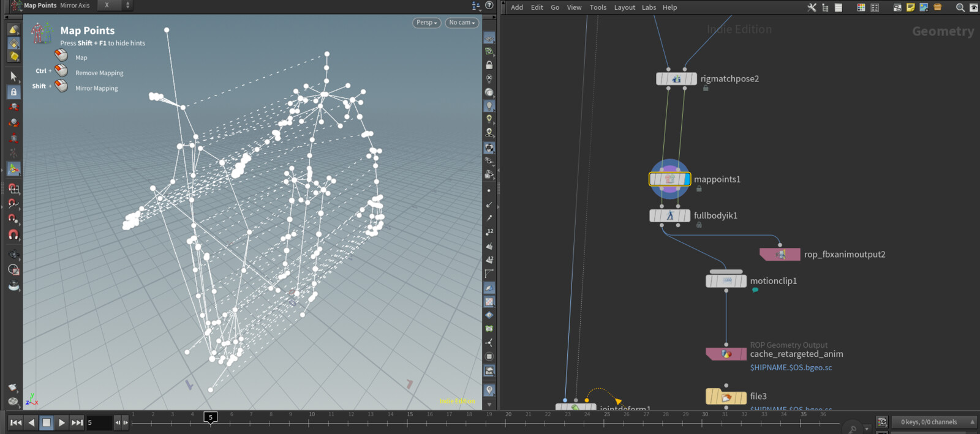Open the viewport options menu at top right of viewer
The height and width of the screenshot is (434, 980).
coord(476,6)
